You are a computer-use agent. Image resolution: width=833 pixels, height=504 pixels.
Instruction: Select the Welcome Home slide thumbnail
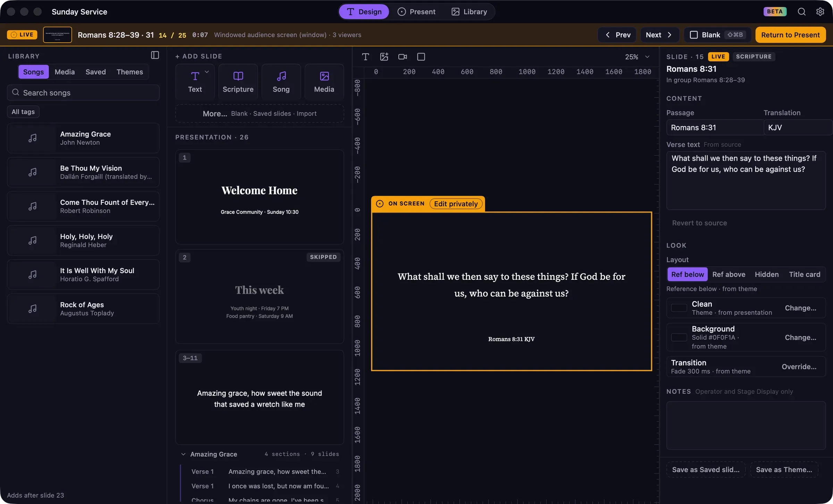(x=260, y=197)
